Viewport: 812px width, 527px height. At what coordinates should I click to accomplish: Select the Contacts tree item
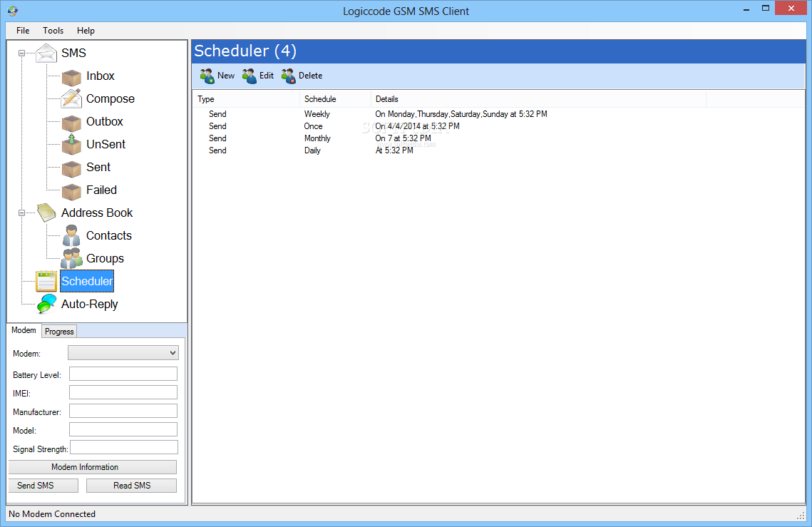pos(109,236)
